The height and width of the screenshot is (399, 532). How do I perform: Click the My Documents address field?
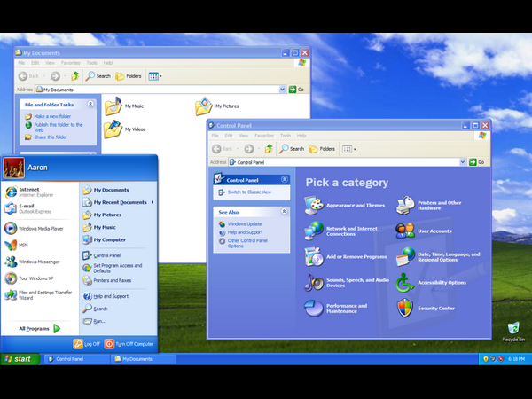160,90
